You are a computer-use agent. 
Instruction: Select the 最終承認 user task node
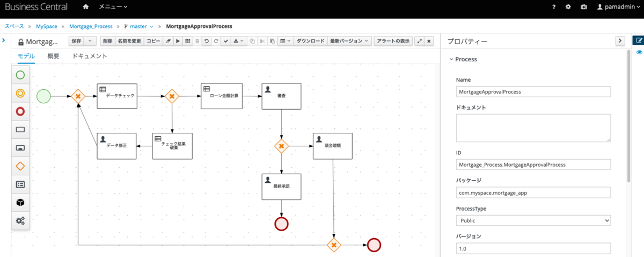point(281,187)
